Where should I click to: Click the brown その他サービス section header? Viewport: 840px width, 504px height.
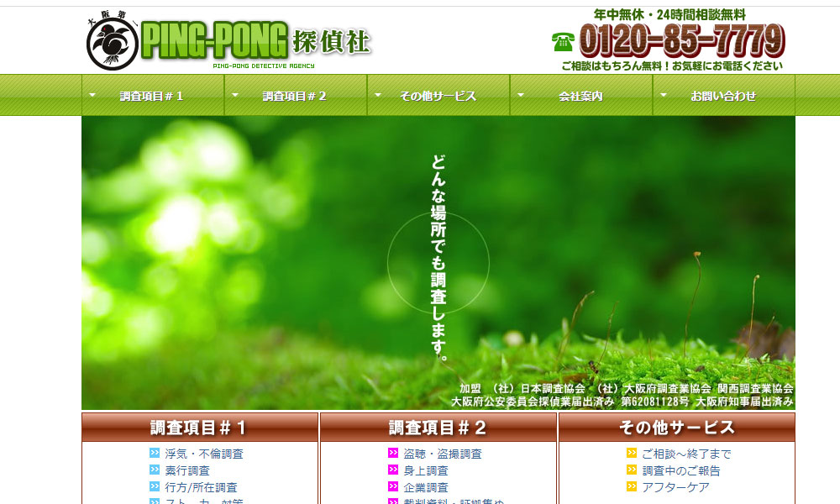[676, 428]
